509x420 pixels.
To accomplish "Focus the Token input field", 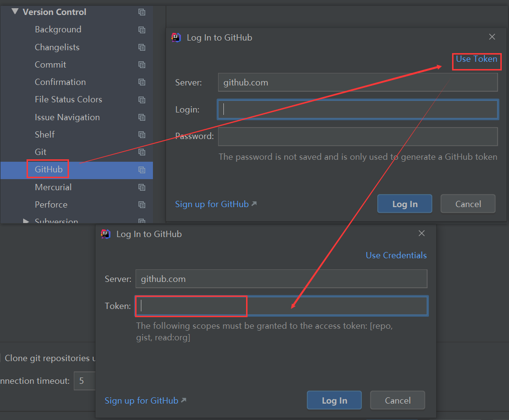I will tap(281, 306).
